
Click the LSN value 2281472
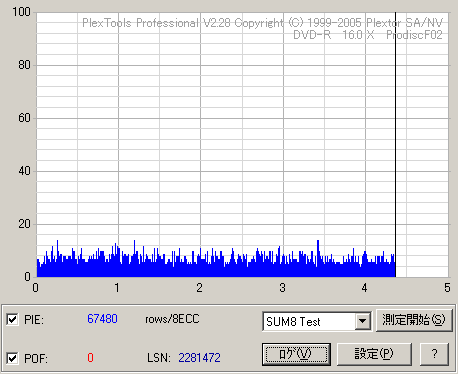[199, 358]
